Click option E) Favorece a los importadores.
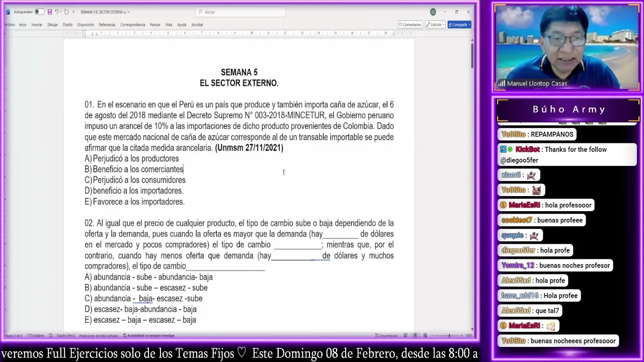644x362 pixels. tap(135, 202)
